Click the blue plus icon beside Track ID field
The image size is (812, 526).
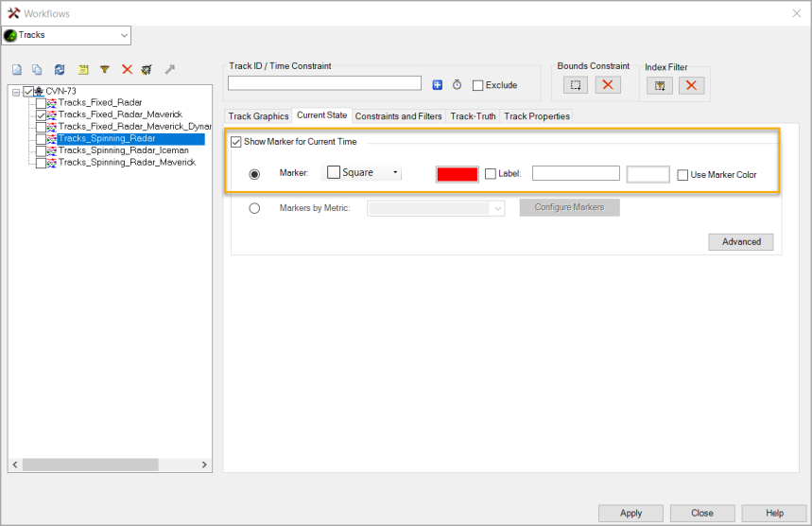[x=438, y=85]
